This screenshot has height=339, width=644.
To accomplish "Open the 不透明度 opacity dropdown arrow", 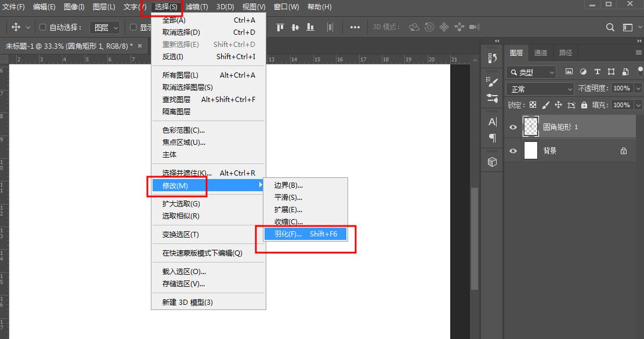I will click(x=638, y=88).
